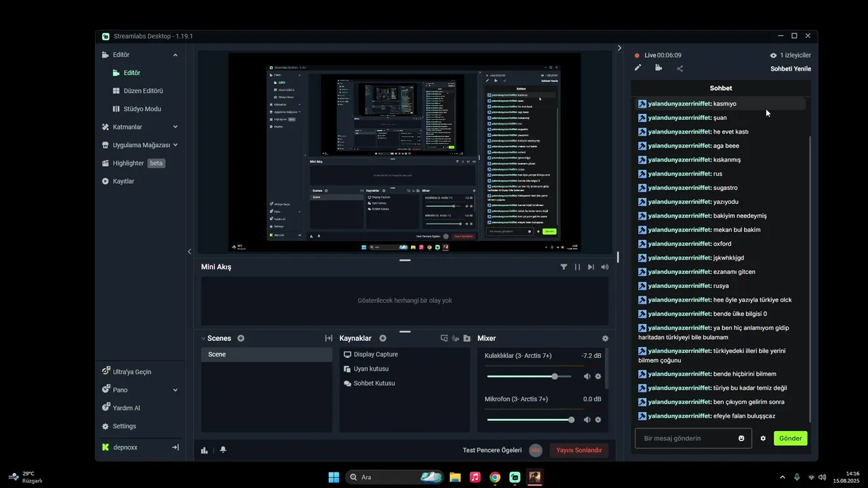
Task: Open Chrome from the taskbar
Action: pyautogui.click(x=495, y=477)
